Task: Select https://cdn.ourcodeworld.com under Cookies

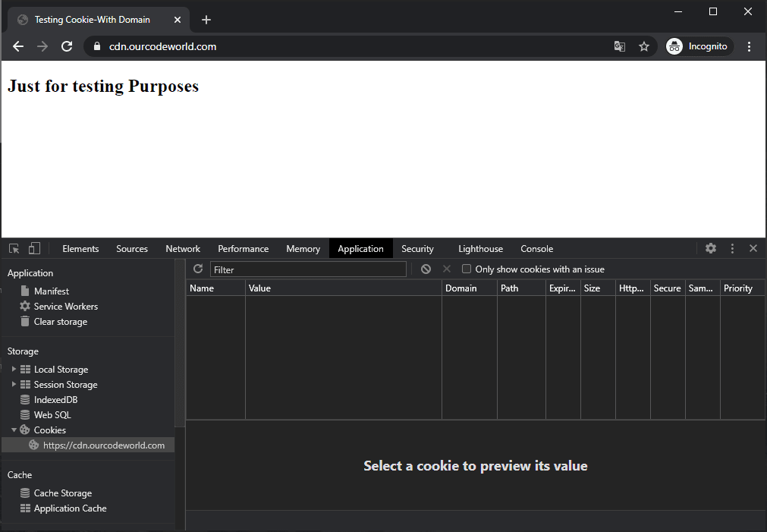Action: tap(104, 445)
